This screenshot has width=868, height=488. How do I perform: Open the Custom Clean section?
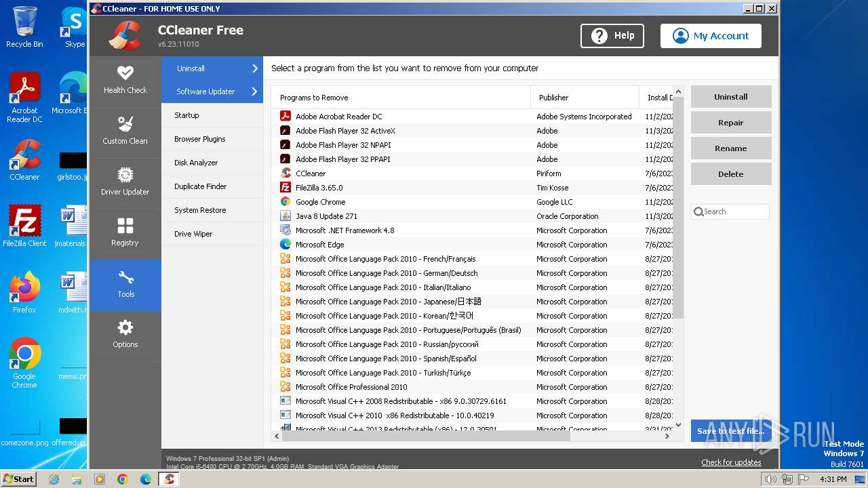click(x=125, y=131)
